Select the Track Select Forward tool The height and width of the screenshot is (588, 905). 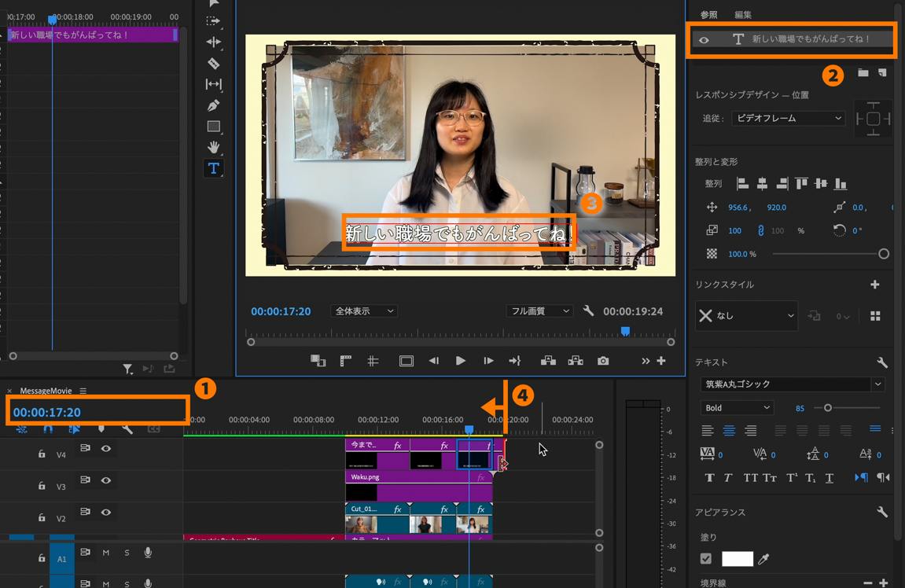(213, 20)
